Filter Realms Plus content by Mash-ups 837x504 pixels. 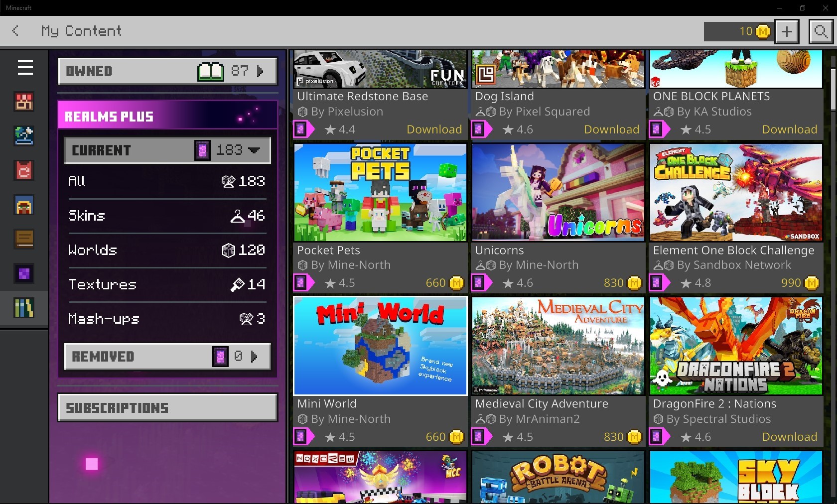click(x=167, y=319)
